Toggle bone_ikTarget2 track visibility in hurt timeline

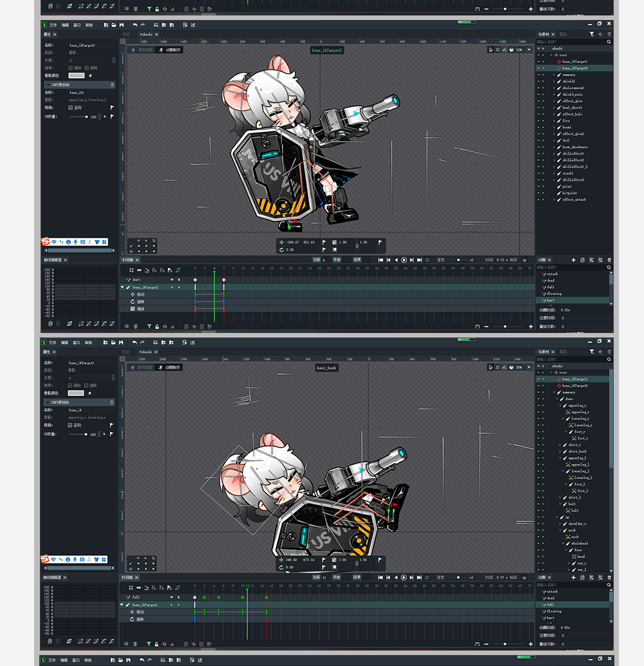click(x=171, y=287)
